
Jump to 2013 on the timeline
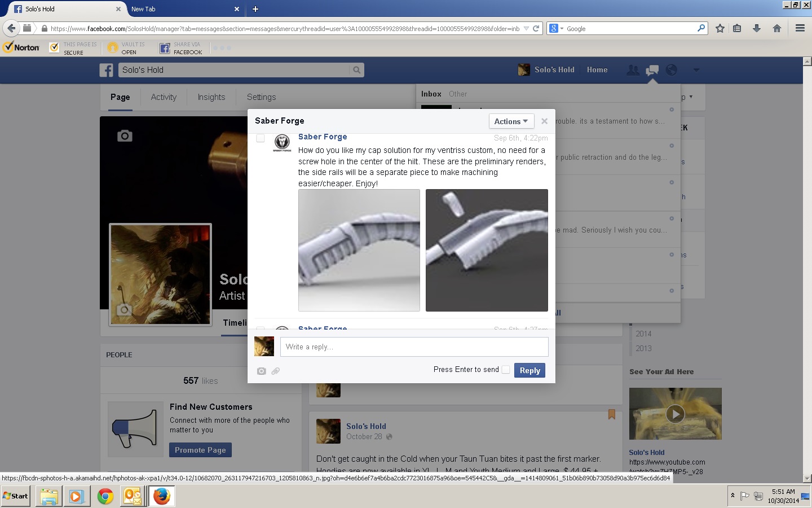tap(643, 348)
